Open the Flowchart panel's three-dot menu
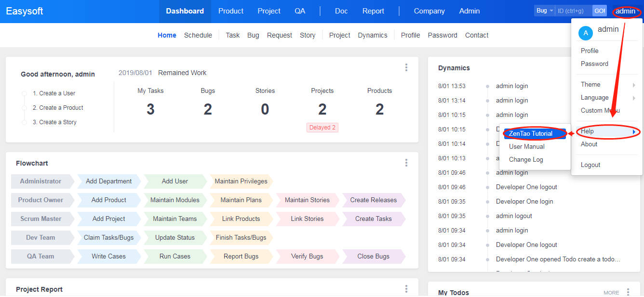The height and width of the screenshot is (297, 644). pos(406,163)
